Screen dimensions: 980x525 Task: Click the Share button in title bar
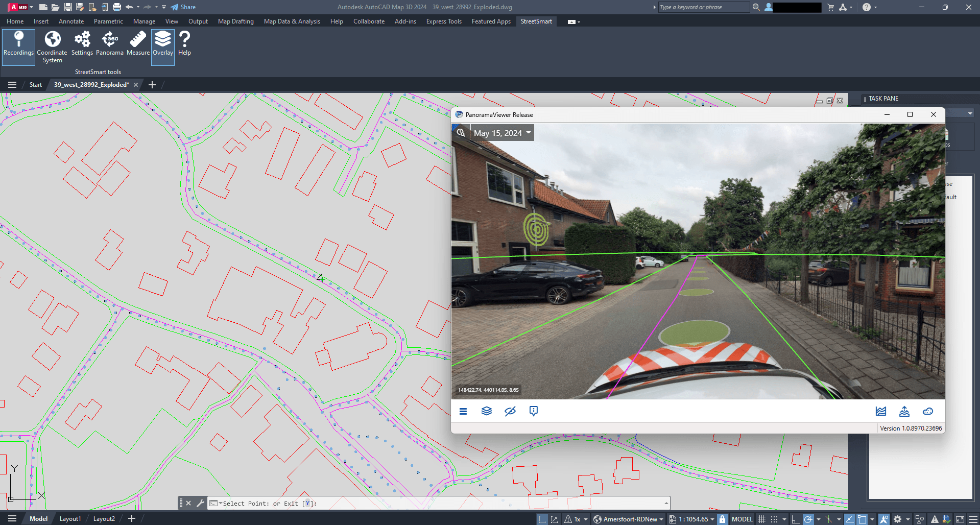coord(183,7)
